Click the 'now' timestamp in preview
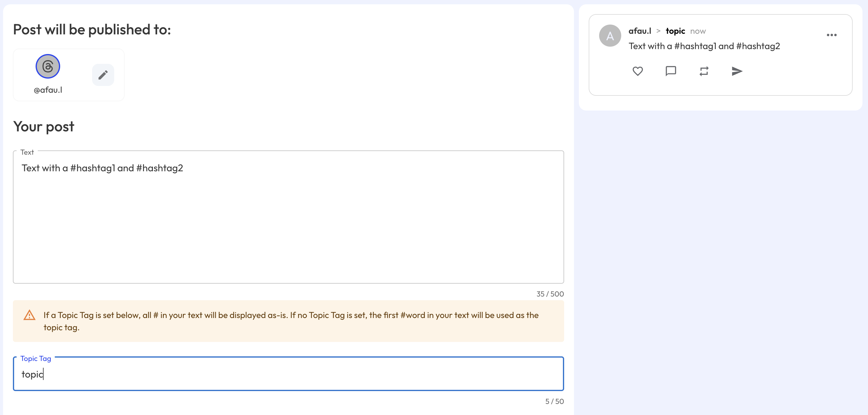The height and width of the screenshot is (415, 868). tap(698, 31)
